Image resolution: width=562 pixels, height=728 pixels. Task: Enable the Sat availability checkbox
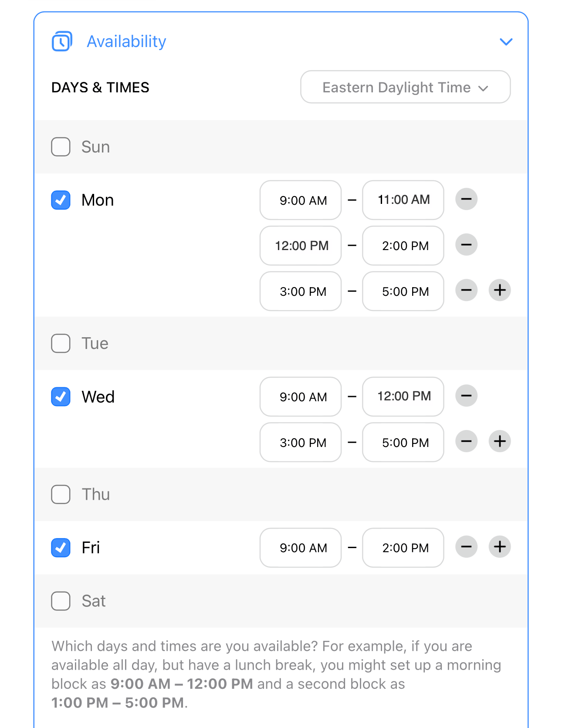pyautogui.click(x=61, y=601)
